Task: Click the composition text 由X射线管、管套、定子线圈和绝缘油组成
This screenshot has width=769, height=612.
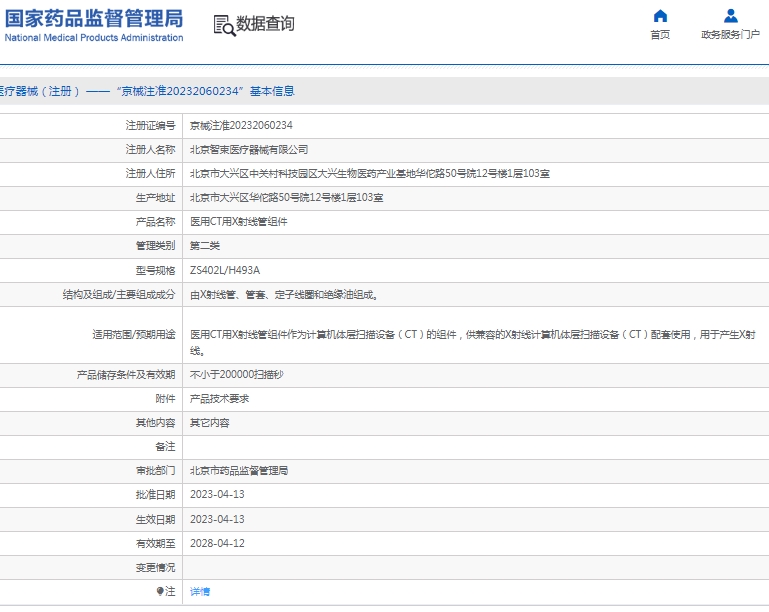Action: click(283, 295)
